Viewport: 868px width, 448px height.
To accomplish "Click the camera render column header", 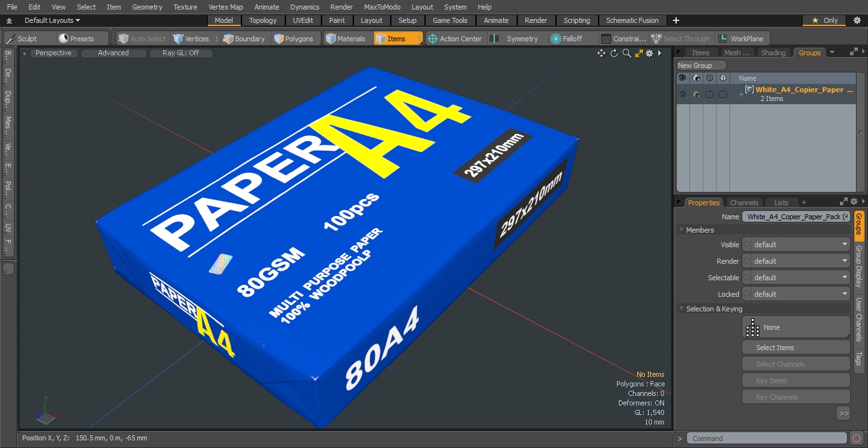I will (x=696, y=78).
